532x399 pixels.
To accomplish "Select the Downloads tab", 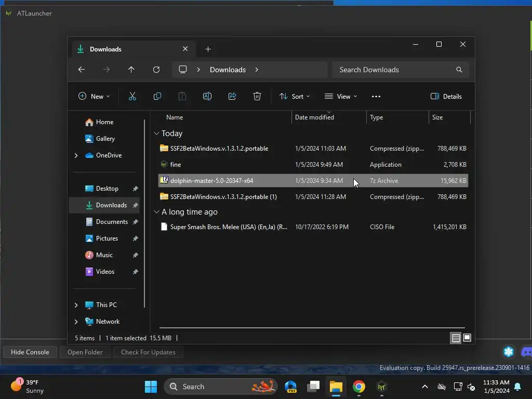I will (133, 49).
